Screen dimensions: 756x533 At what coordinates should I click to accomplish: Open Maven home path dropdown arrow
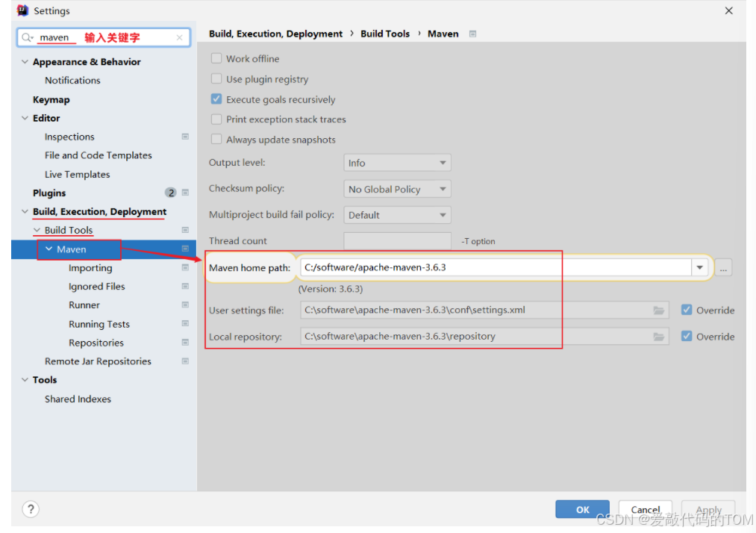[699, 268]
